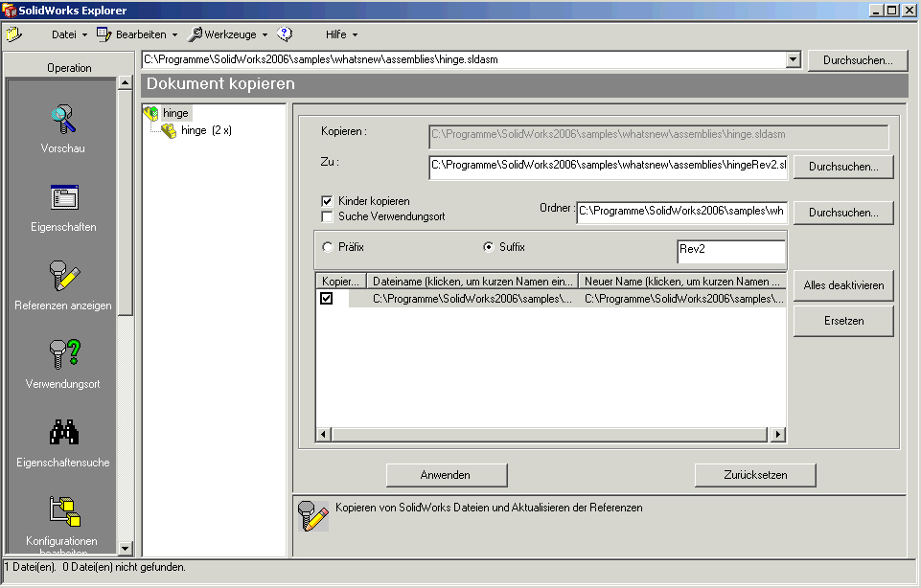Click the SolidWorks Explorer title bar icon
Image resolution: width=921 pixels, height=588 pixels.
click(9, 10)
